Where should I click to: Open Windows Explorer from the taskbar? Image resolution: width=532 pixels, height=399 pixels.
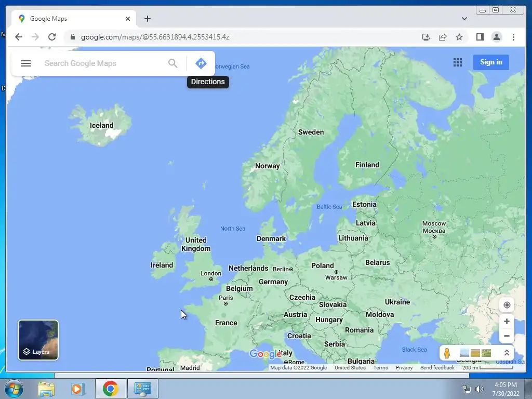(x=46, y=389)
